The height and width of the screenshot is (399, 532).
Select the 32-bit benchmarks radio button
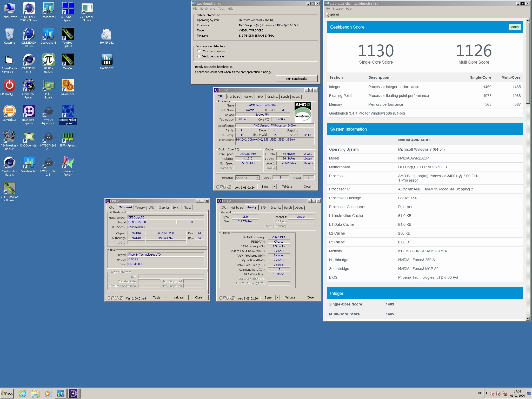click(x=199, y=51)
